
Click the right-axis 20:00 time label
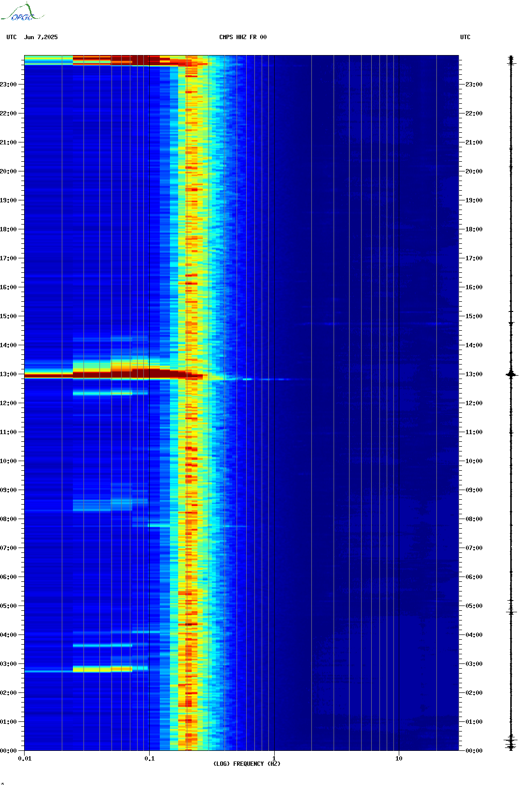tap(474, 171)
